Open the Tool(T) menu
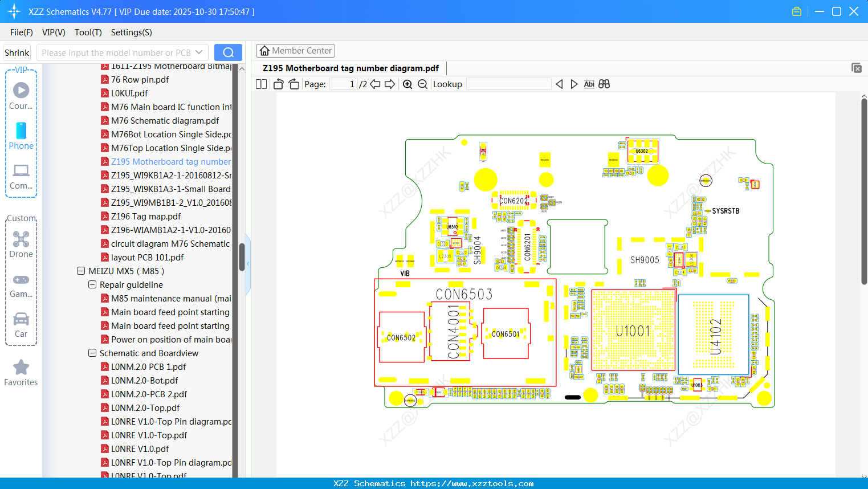 pyautogui.click(x=88, y=32)
